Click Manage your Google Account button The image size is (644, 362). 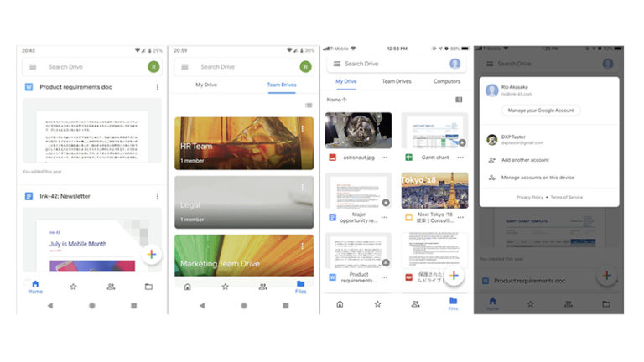(x=541, y=111)
